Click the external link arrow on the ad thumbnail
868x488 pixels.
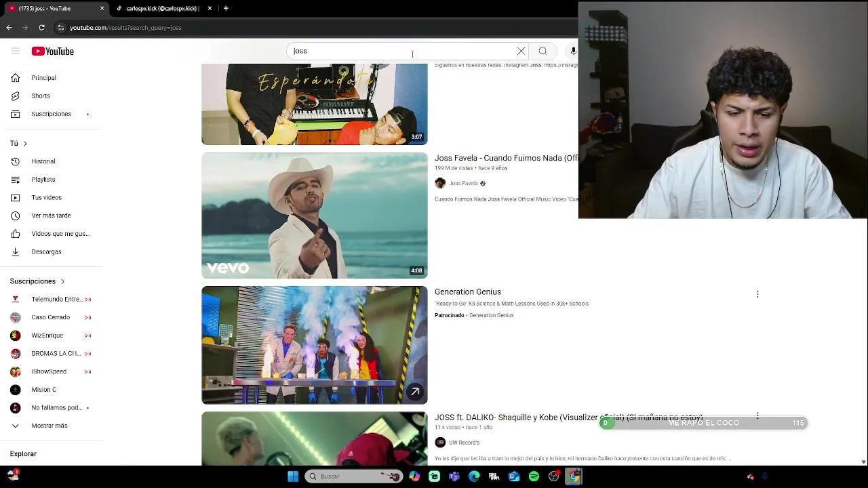coord(415,392)
